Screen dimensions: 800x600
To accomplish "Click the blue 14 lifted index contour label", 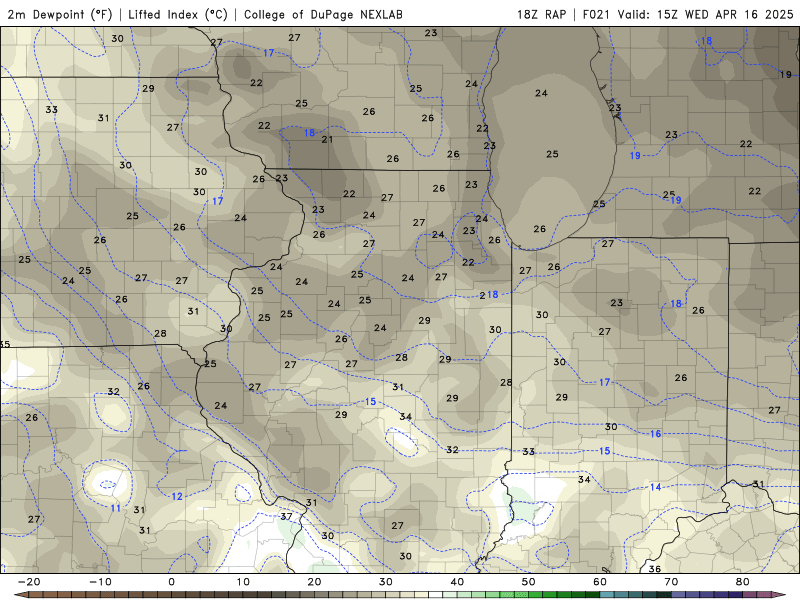I will coord(655,487).
